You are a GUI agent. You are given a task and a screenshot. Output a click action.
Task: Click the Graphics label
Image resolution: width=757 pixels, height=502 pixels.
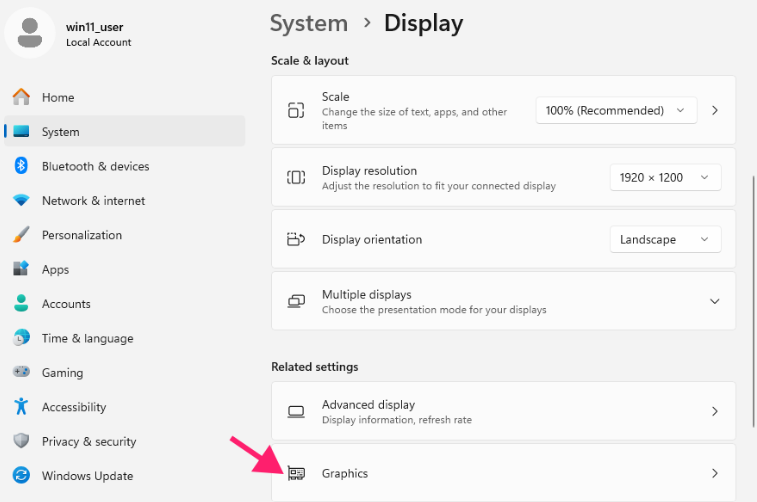pyautogui.click(x=345, y=474)
